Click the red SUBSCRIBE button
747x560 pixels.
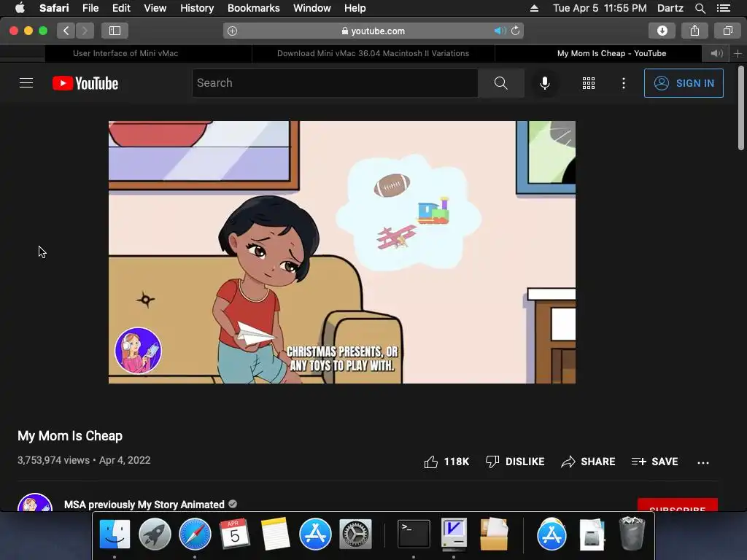678,505
